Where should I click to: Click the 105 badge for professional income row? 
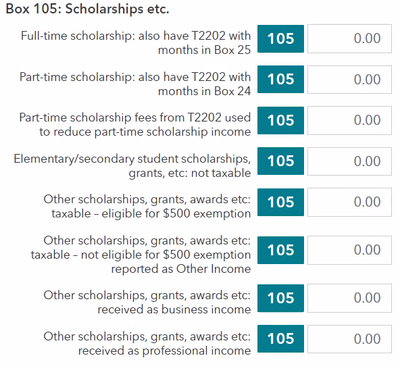click(x=281, y=339)
